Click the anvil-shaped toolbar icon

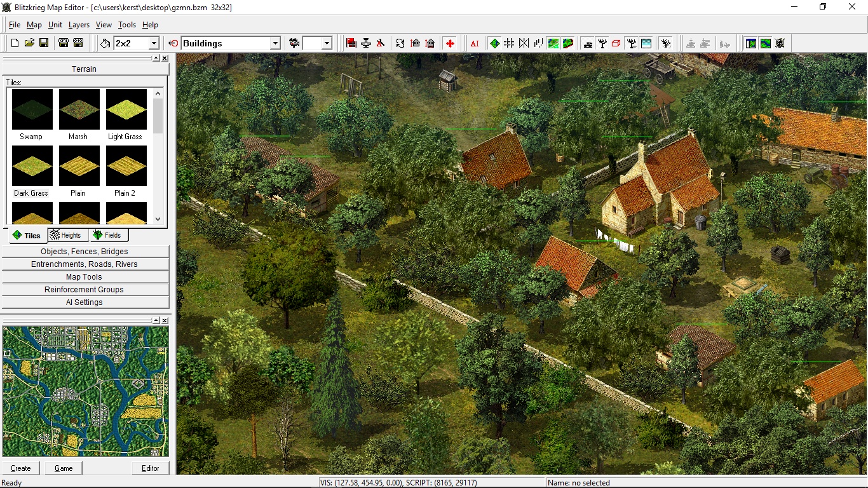(366, 43)
